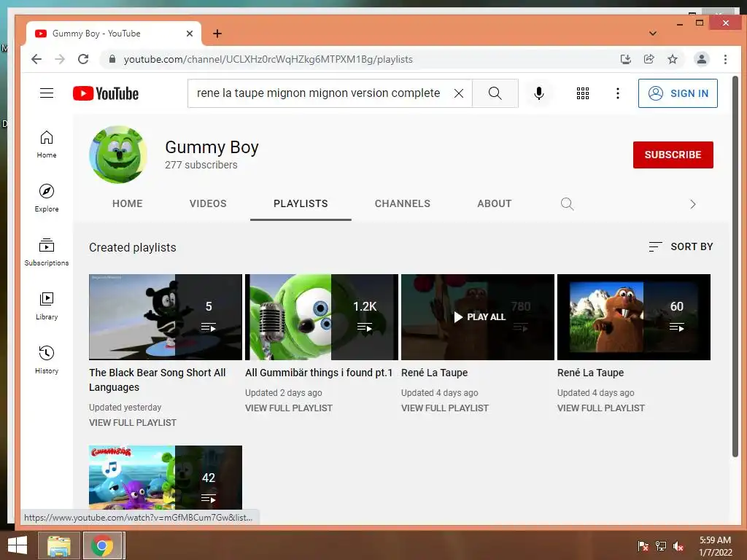
Task: Close the Gummy Boy YouTube tab
Action: [x=189, y=34]
